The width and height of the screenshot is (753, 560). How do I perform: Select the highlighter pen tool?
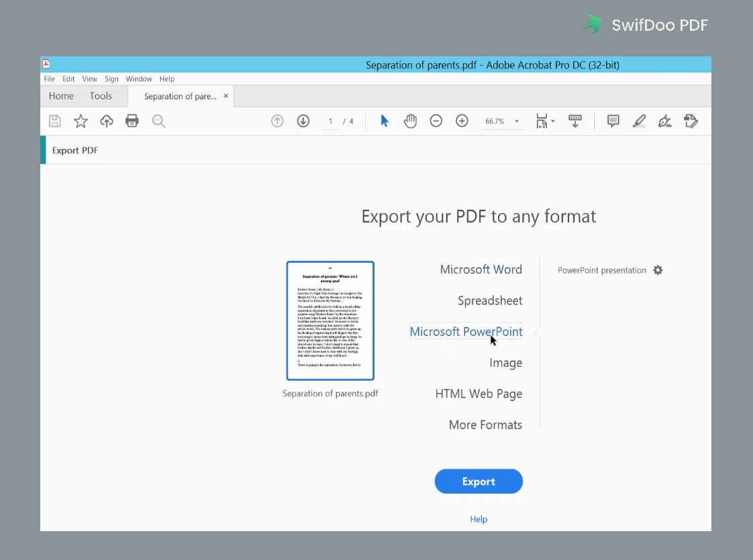click(x=639, y=121)
